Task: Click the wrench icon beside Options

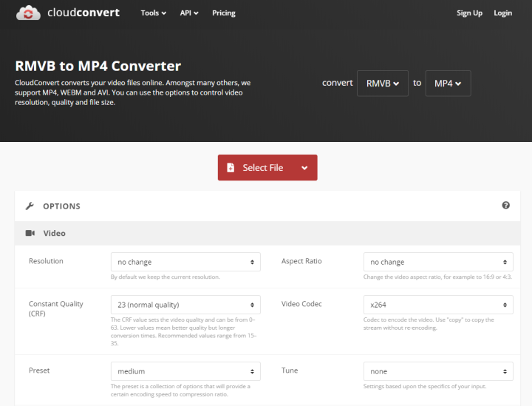Action: (x=30, y=206)
